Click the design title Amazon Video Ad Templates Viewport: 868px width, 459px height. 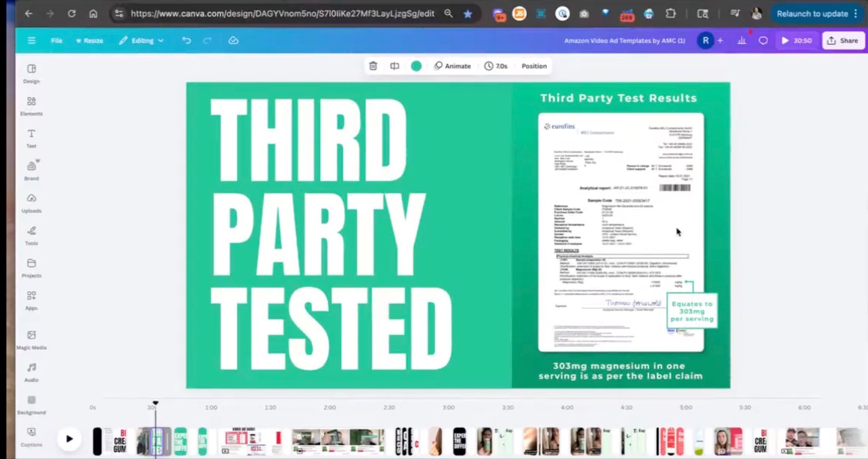(x=624, y=40)
